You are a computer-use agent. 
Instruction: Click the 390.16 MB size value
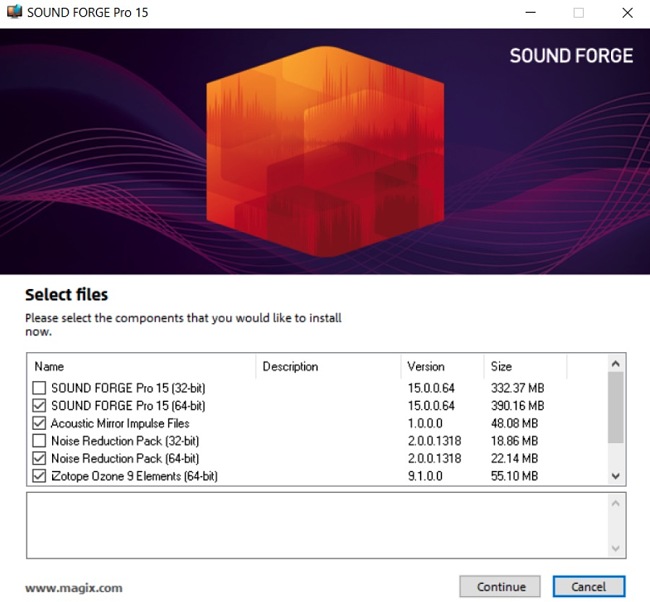pos(517,405)
